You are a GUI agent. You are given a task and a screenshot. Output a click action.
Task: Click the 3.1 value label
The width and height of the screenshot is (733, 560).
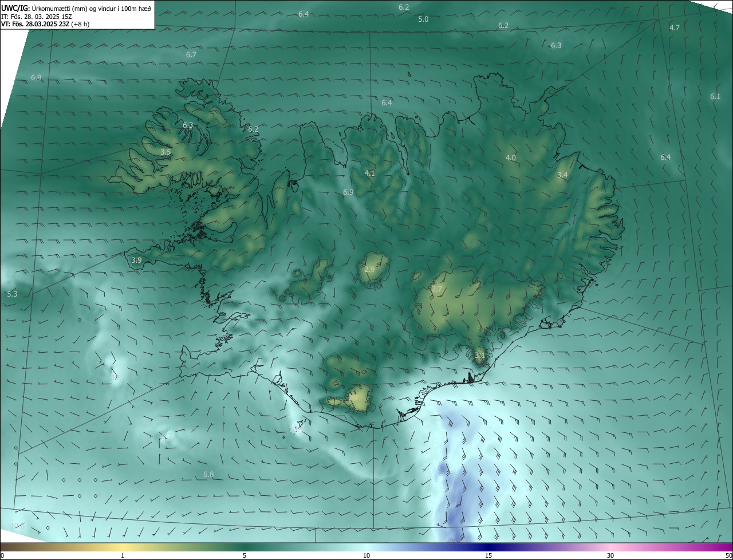pyautogui.click(x=480, y=355)
